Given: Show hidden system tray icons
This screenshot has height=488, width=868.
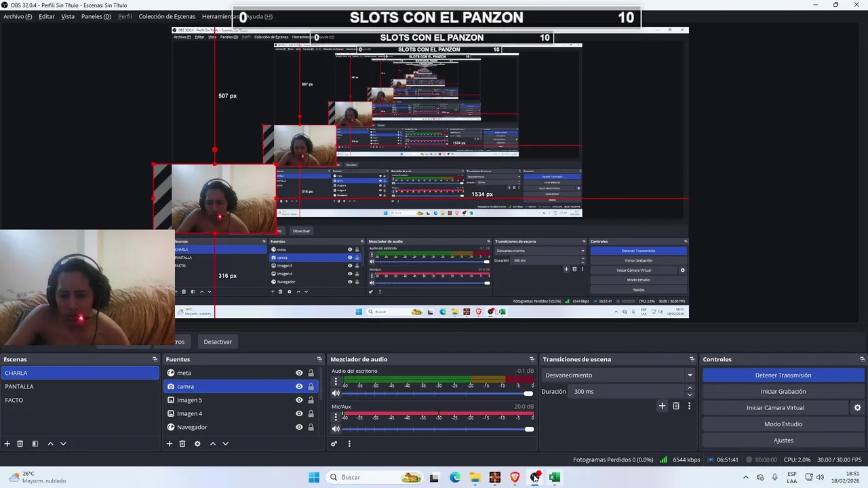Looking at the screenshot, I should tap(746, 477).
